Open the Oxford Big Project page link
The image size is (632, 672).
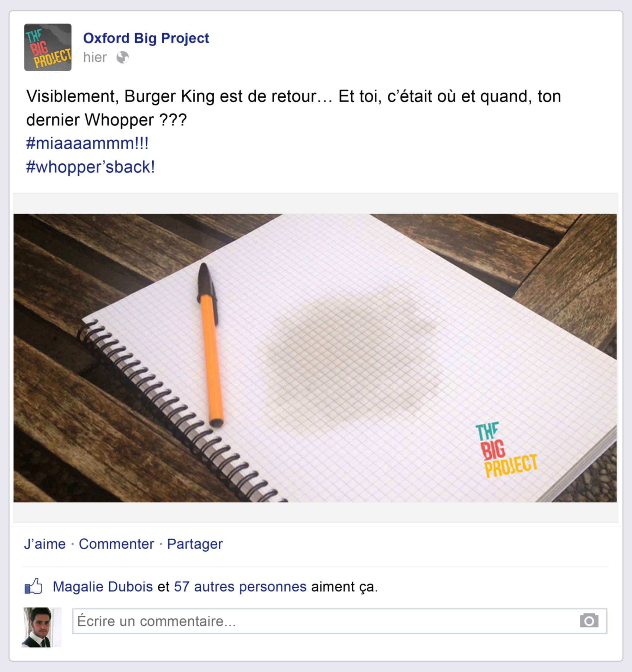[x=146, y=38]
